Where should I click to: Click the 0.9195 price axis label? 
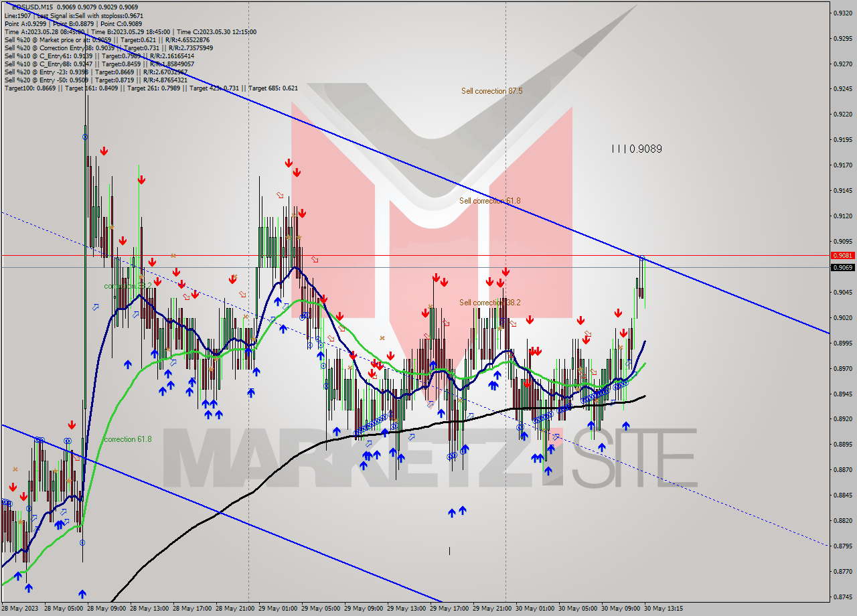coord(842,140)
